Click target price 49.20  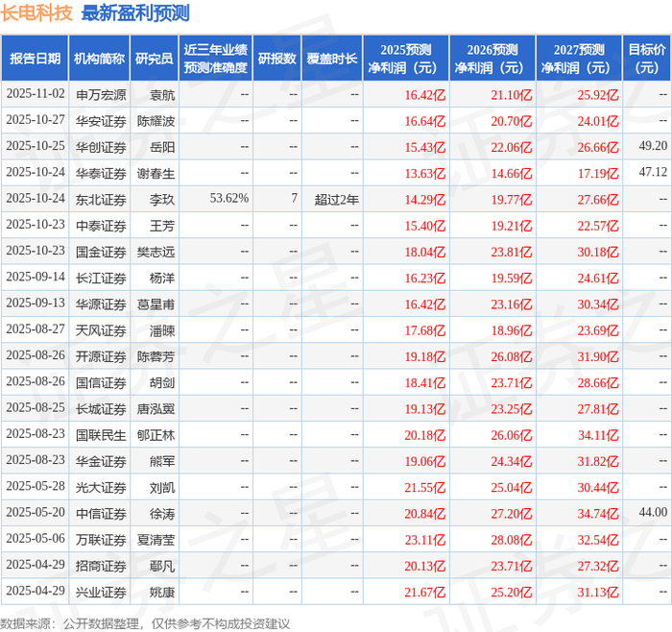pos(653,146)
